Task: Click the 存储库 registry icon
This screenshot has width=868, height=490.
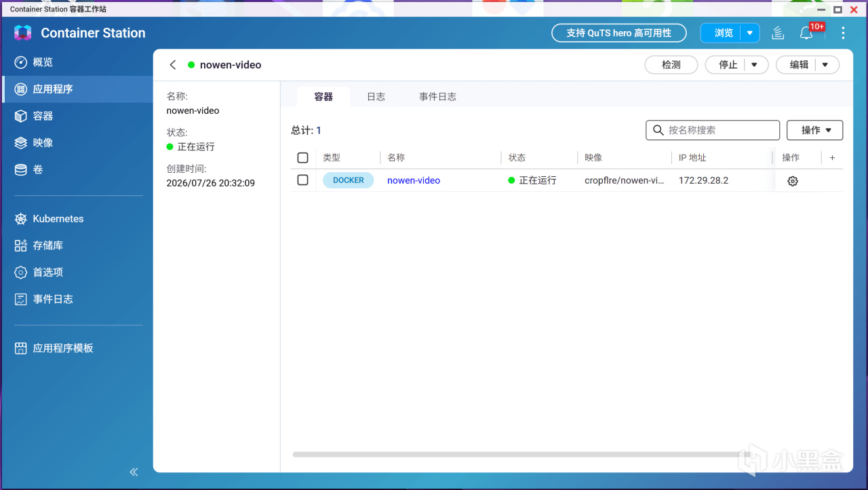Action: pyautogui.click(x=21, y=245)
